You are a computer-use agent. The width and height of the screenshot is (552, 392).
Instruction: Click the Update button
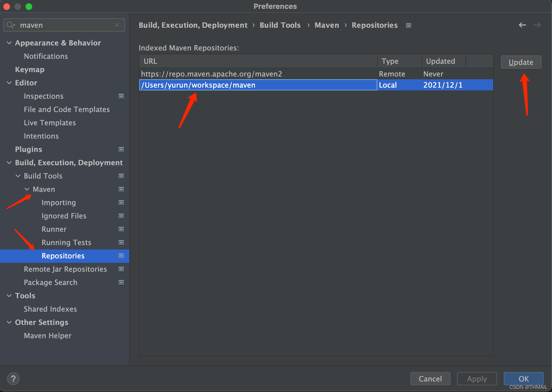(521, 62)
